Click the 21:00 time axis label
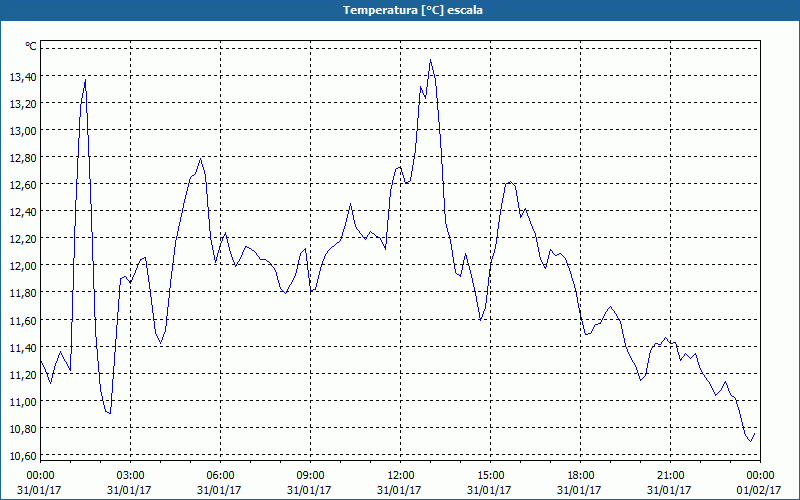Screen dimensions: 800x500 point(670,476)
